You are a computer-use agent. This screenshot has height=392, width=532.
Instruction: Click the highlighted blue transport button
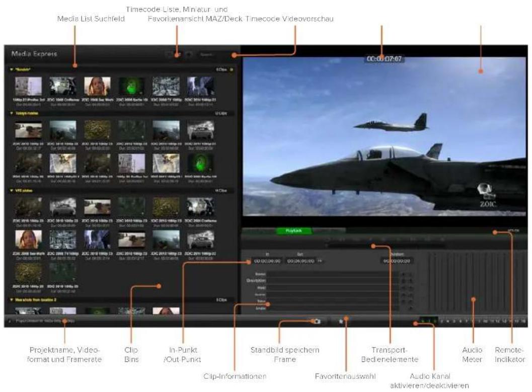coord(370,240)
